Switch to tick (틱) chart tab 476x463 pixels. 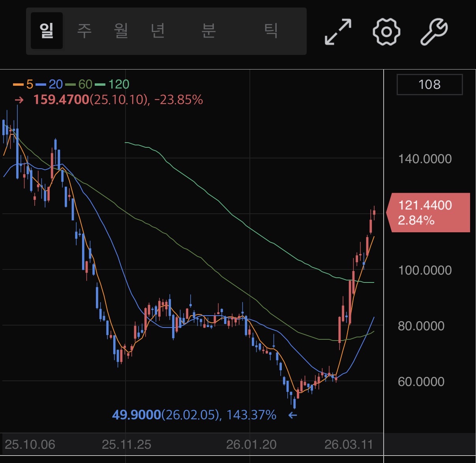click(271, 31)
